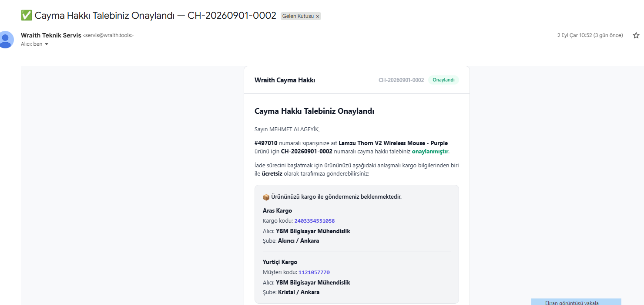Expand recipient details arrow beside "Alıcı: ben"

[x=47, y=44]
